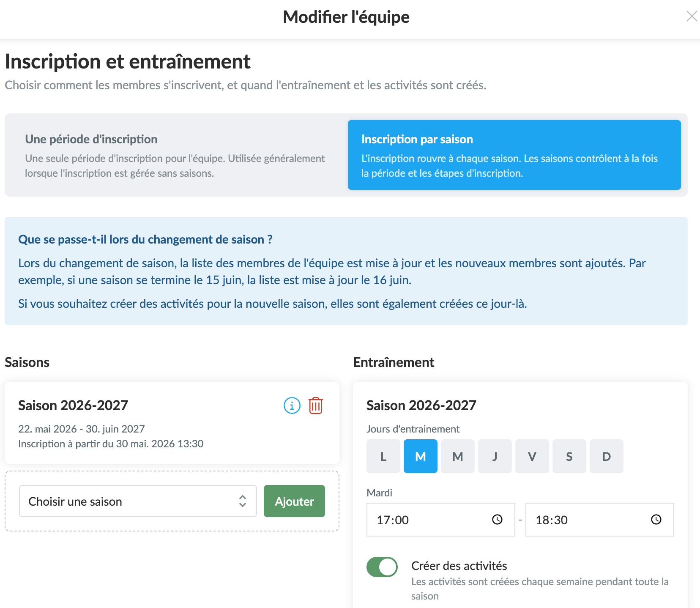
Task: Deselect Mardi training day button
Action: tap(421, 456)
